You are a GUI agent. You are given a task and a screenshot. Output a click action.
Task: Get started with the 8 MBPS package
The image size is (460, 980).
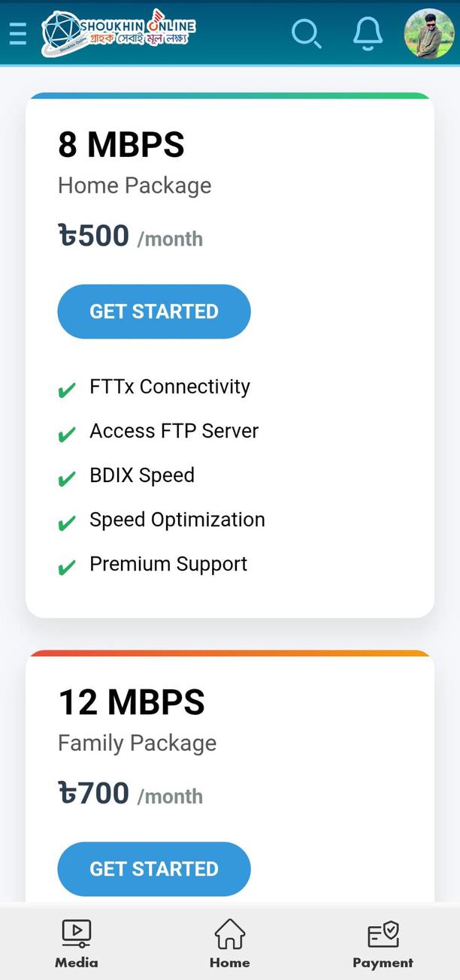pos(154,312)
